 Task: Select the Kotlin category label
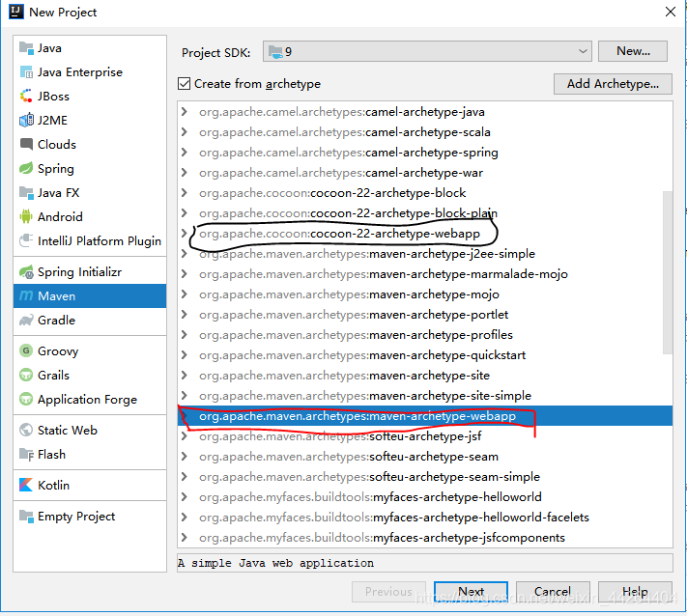tap(53, 485)
